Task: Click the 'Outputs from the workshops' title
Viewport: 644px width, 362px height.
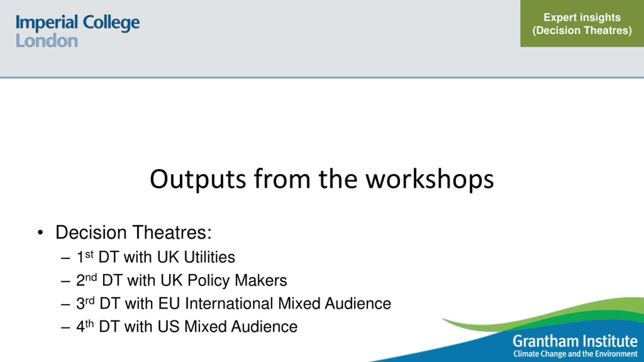Action: (x=322, y=179)
